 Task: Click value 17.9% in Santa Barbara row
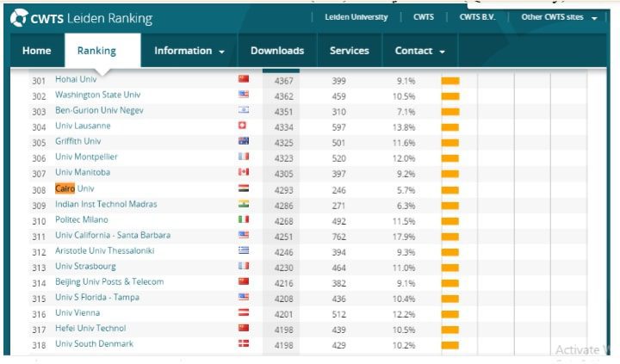[404, 237]
